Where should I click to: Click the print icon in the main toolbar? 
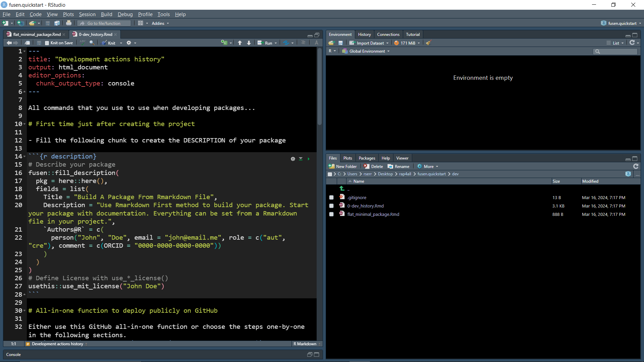point(69,23)
